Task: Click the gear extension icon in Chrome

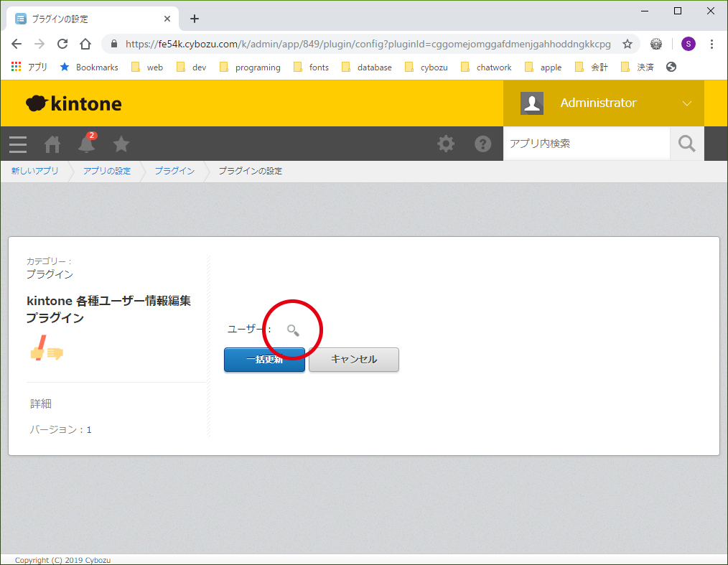Action: pyautogui.click(x=656, y=44)
